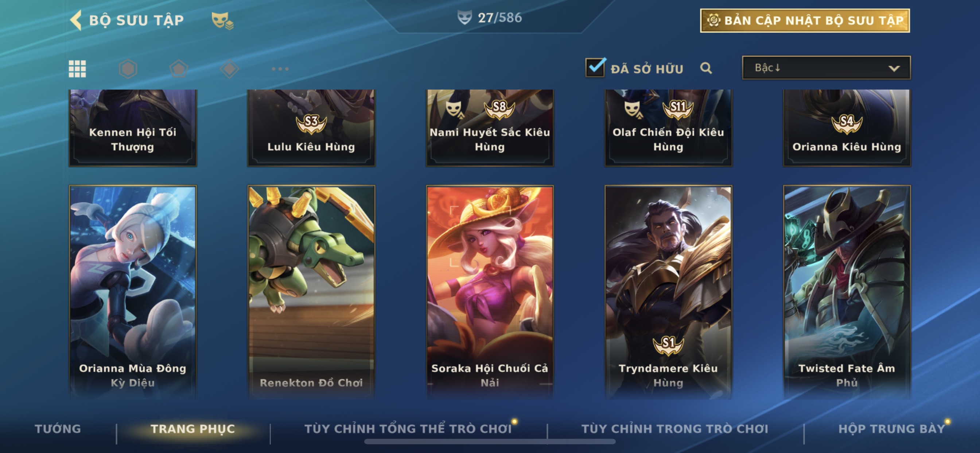Open more filters via three dots
The image size is (980, 453).
[280, 69]
